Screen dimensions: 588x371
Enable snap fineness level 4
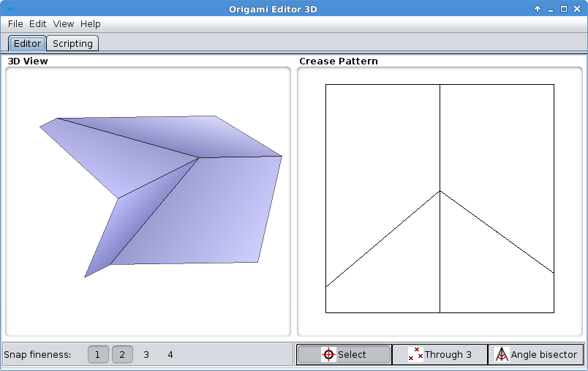coord(170,354)
